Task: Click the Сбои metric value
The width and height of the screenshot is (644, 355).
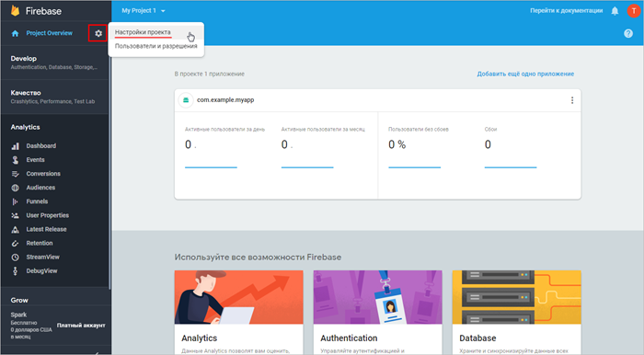Action: click(488, 145)
